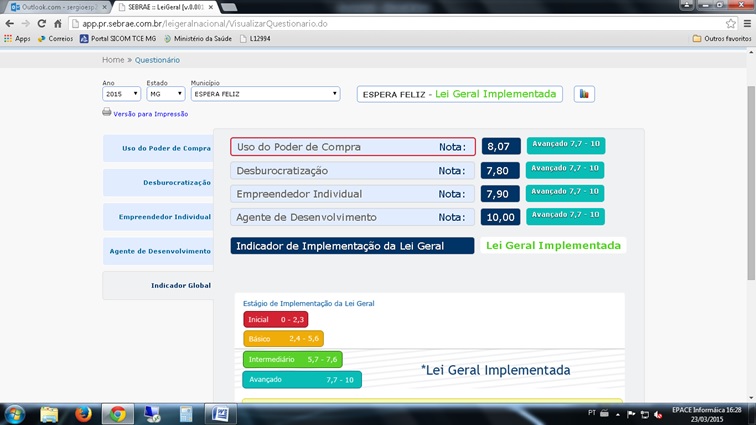Open the Empreendedor Individual side tab
The image size is (756, 425).
[158, 217]
